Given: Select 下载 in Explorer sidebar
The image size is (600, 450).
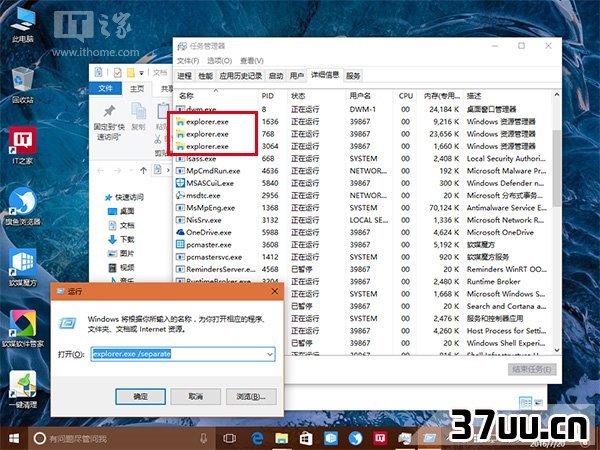Looking at the screenshot, I should [x=121, y=240].
